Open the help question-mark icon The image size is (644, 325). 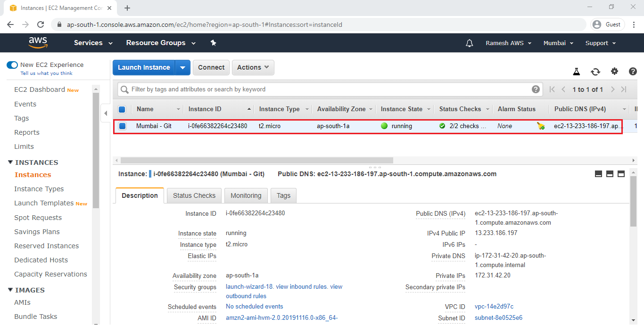[x=633, y=71]
